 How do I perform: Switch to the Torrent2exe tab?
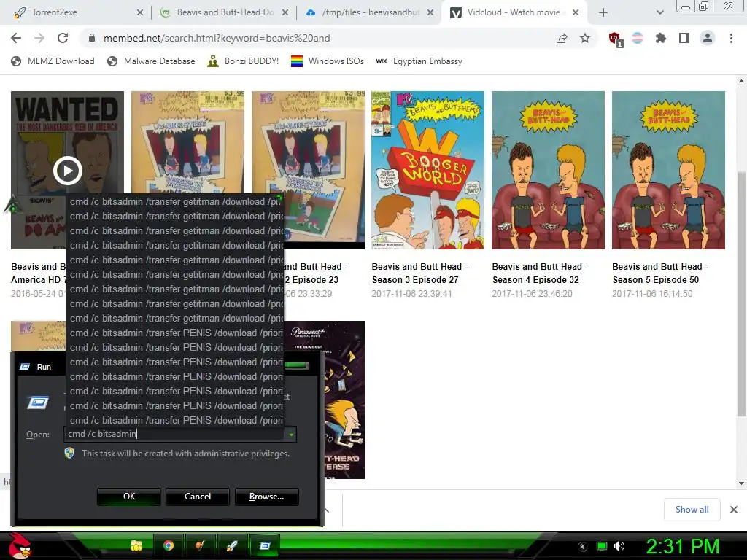76,12
